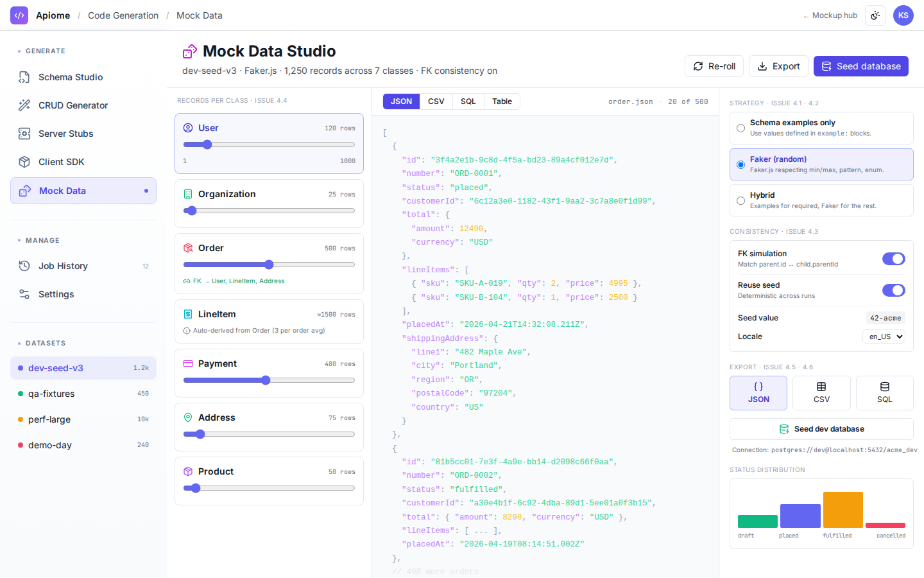Adjust the Product rows slider
The image size is (924, 578).
[269, 488]
